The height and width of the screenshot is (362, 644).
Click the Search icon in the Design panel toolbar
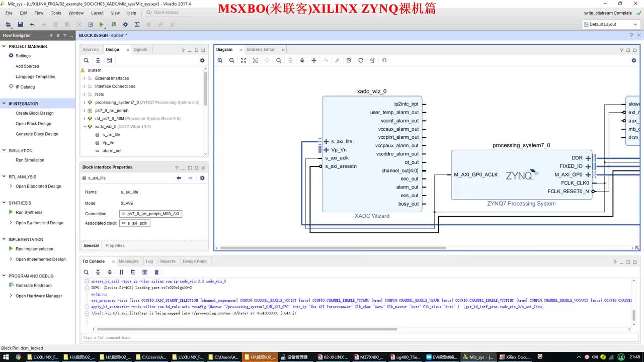point(86,60)
